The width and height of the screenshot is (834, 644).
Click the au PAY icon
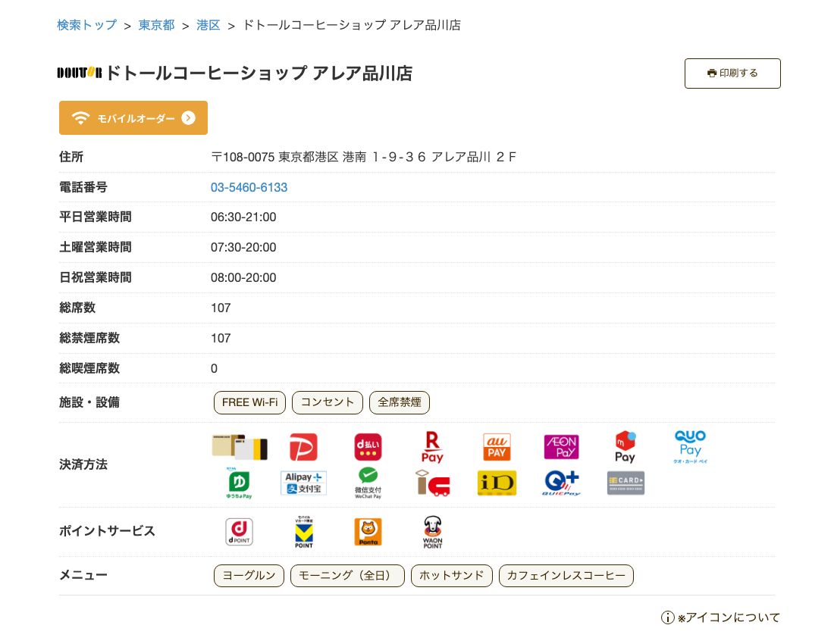tap(497, 447)
